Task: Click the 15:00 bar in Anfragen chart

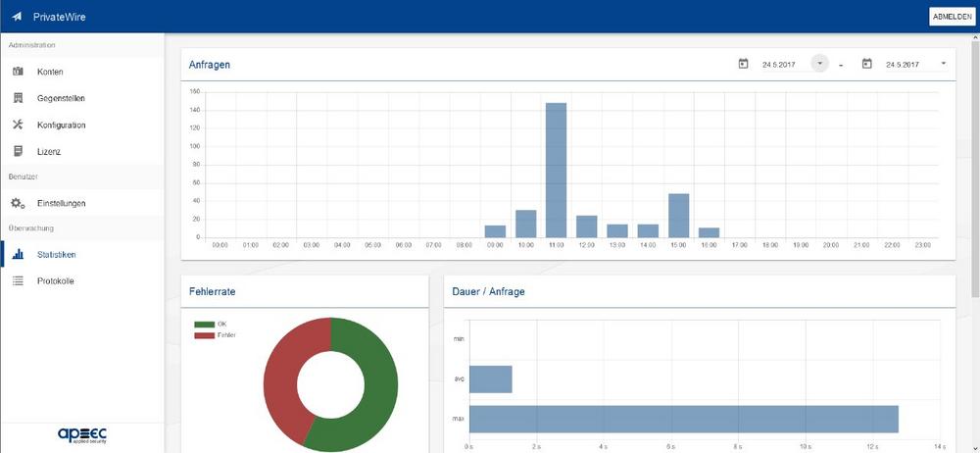Action: point(679,216)
